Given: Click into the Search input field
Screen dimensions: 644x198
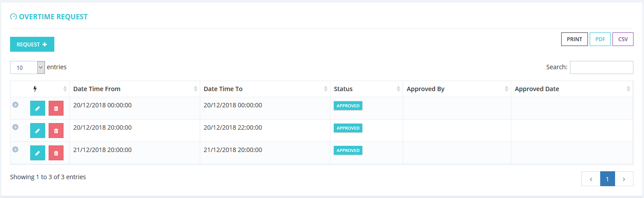Looking at the screenshot, I should pos(601,67).
